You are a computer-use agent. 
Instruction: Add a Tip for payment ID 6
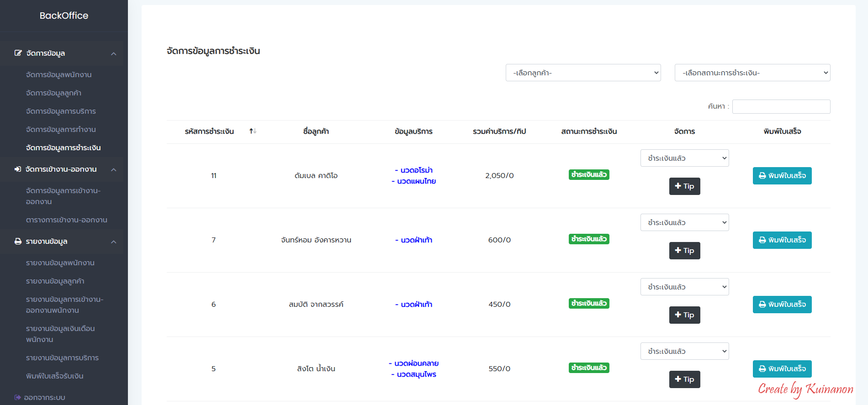coord(684,315)
